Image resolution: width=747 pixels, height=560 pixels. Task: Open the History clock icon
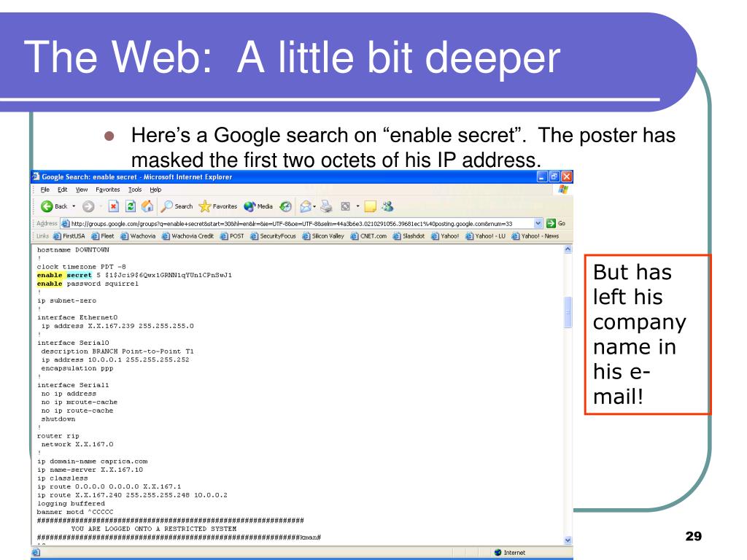[x=285, y=206]
